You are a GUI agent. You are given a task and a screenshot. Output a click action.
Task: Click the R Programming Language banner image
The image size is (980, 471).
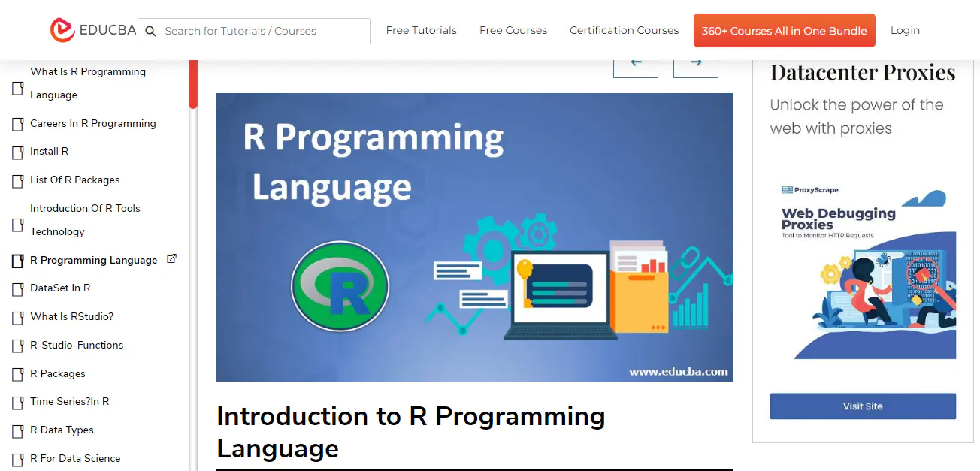[474, 237]
